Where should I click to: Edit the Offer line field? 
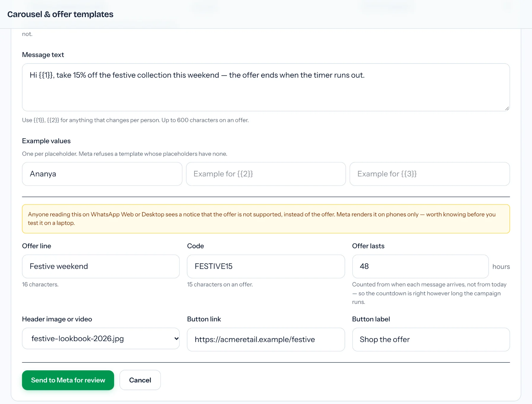pos(101,266)
